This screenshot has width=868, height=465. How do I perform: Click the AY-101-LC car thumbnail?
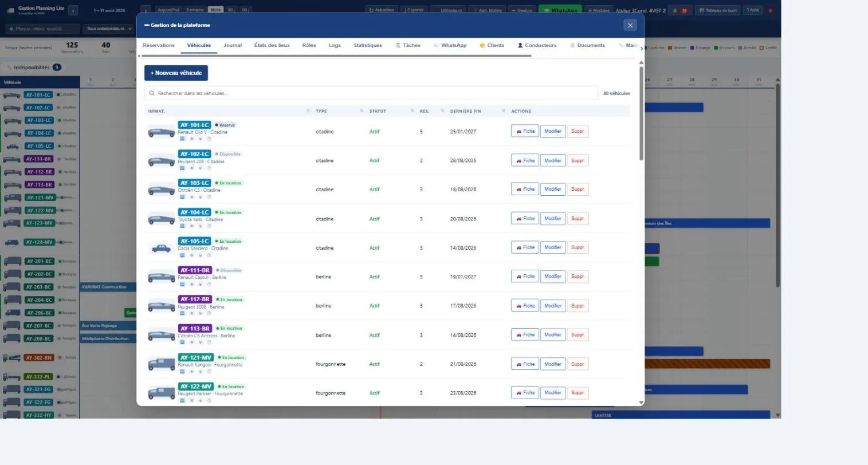[x=162, y=132]
